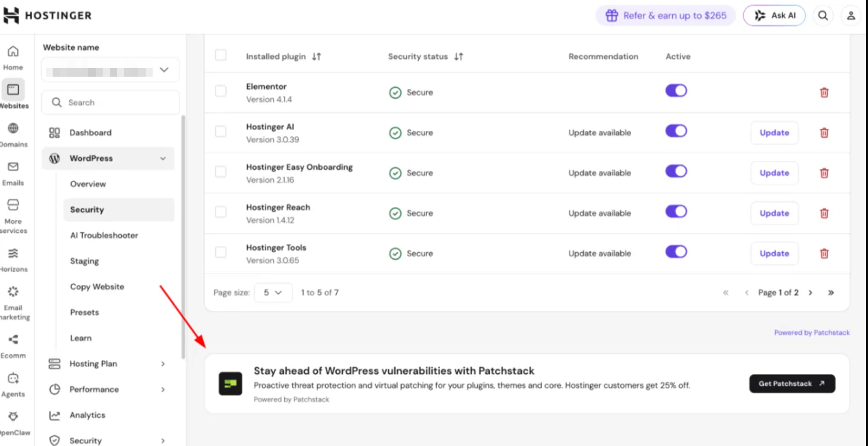The height and width of the screenshot is (446, 868).
Task: Click the Ask AI button
Action: click(x=774, y=15)
